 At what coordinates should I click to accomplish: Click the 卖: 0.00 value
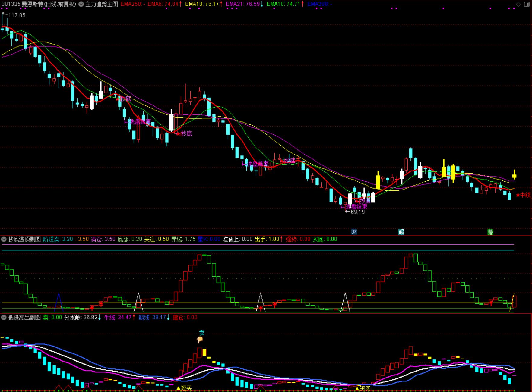tap(52, 317)
